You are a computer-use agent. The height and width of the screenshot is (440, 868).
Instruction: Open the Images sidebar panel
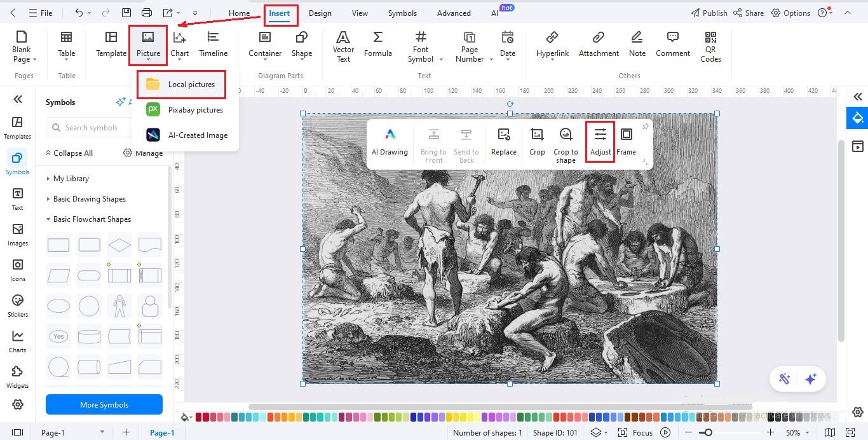click(x=18, y=234)
